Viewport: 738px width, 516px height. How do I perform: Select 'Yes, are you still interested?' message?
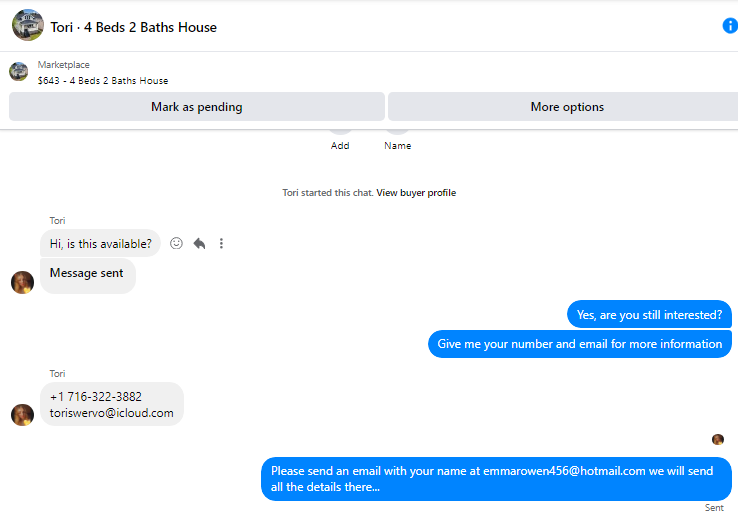tap(649, 314)
